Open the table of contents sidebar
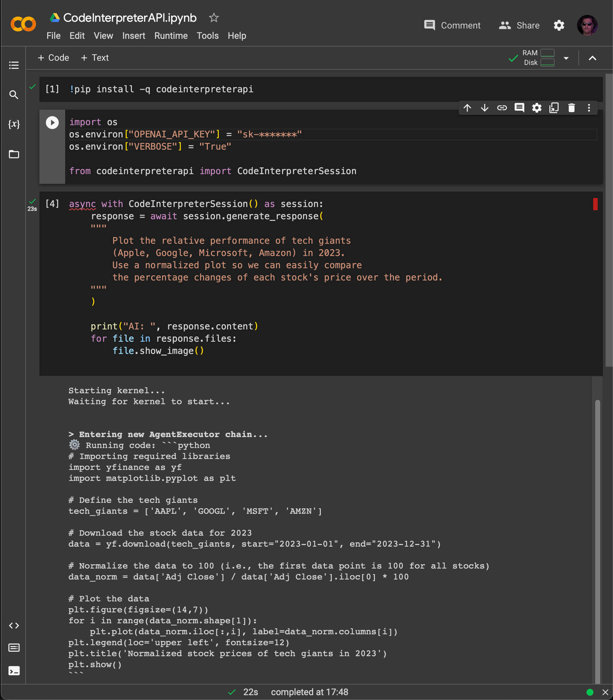Screen dimensions: 613x700 pyautogui.click(x=14, y=65)
